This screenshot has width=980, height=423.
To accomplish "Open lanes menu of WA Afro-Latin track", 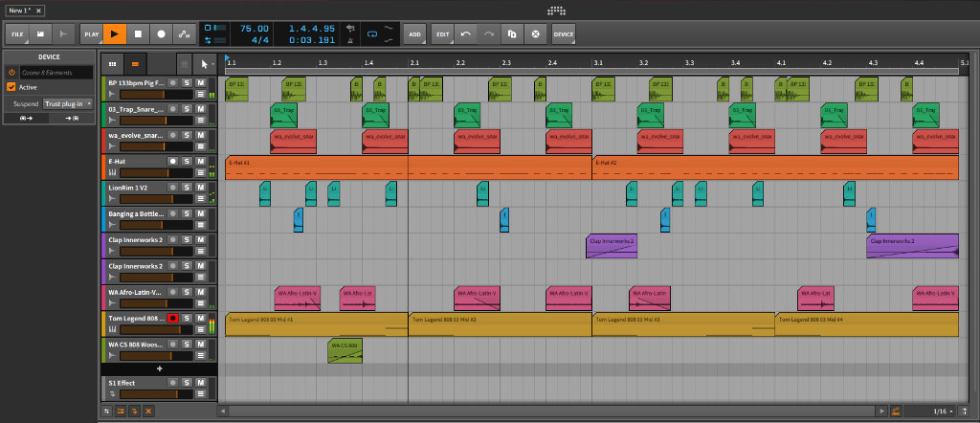I will pos(201,303).
